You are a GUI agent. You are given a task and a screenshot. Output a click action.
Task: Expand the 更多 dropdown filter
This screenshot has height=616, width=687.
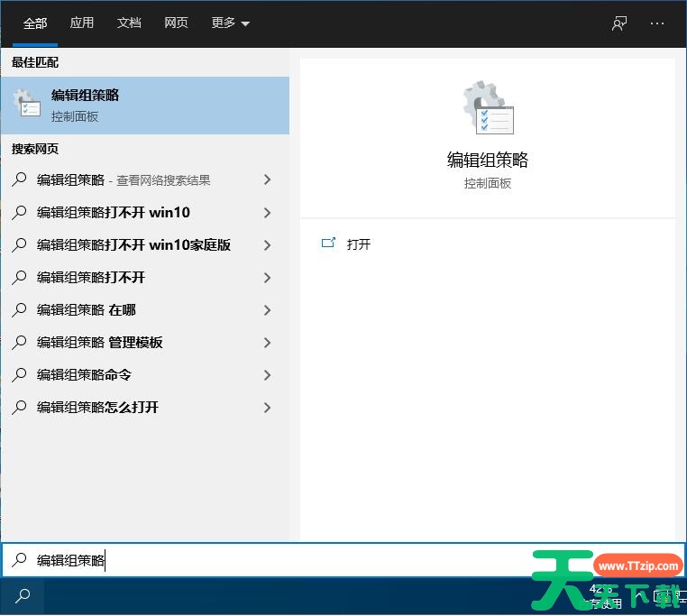(x=230, y=23)
